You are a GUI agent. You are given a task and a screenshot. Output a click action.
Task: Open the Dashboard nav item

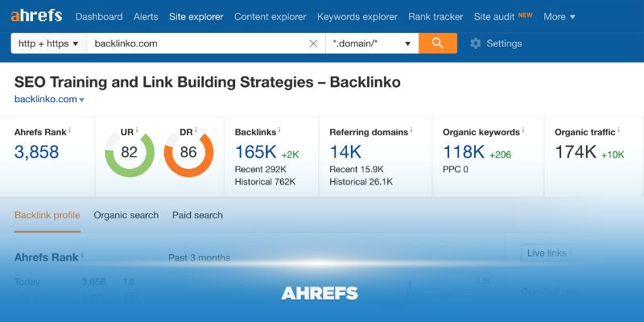pos(99,17)
